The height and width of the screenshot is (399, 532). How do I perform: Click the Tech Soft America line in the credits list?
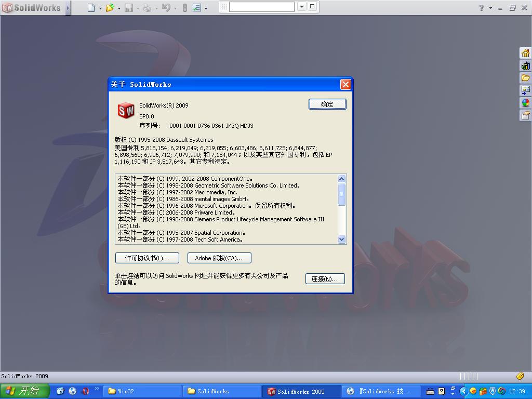tap(180, 240)
